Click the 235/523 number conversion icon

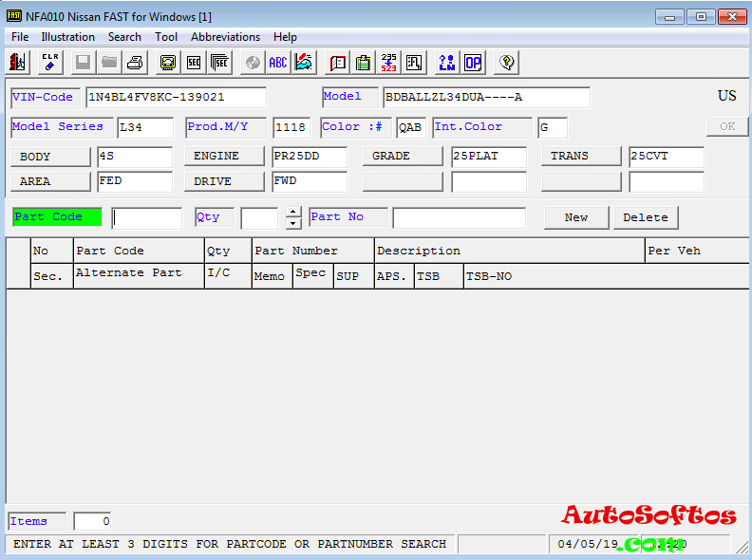click(389, 63)
